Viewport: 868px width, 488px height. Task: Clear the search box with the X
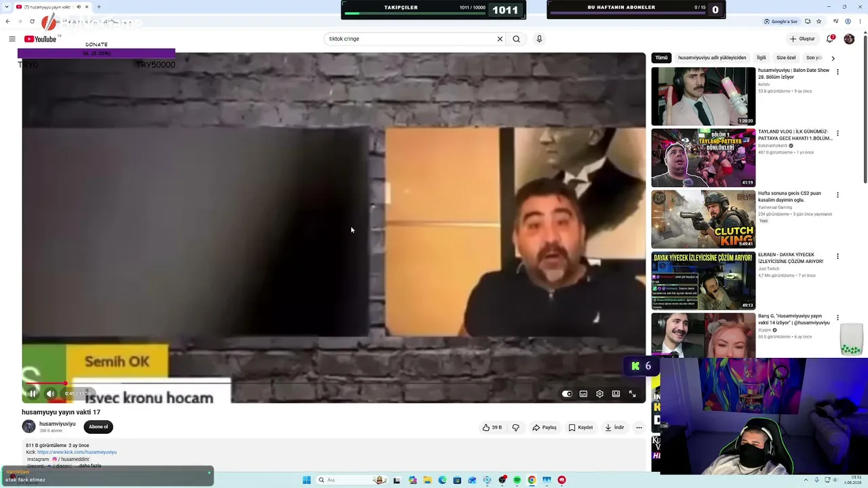(x=500, y=39)
